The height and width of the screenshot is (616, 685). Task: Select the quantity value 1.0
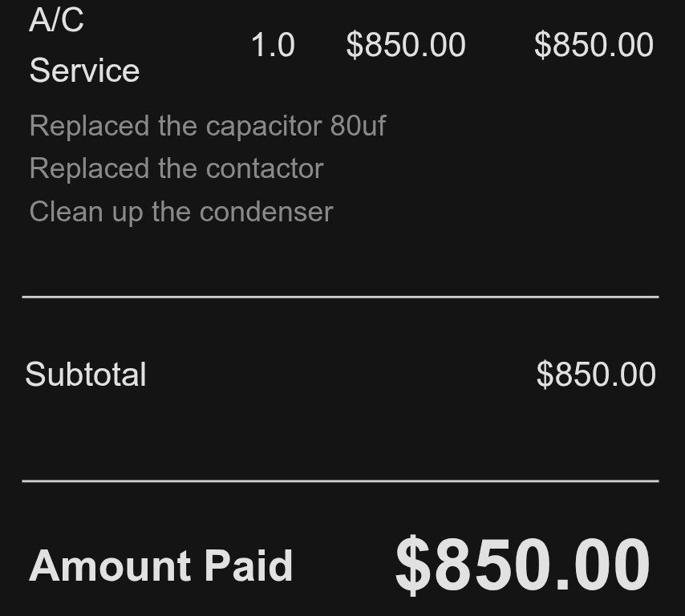point(273,45)
